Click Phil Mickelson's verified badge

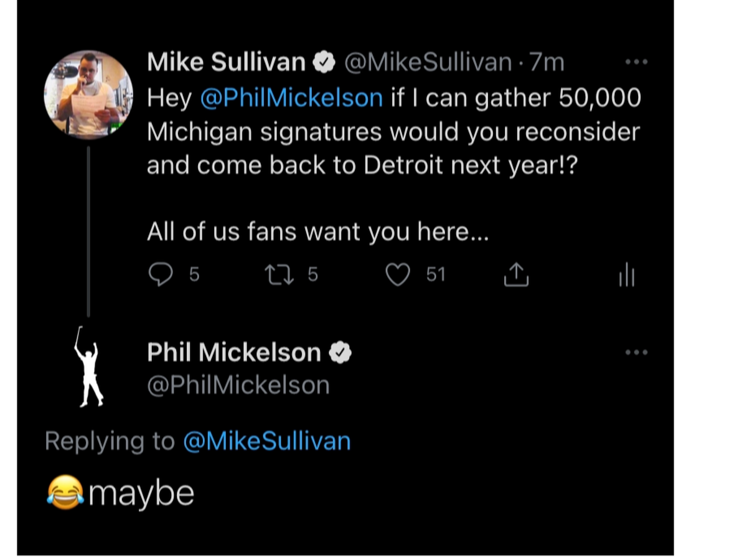click(340, 353)
